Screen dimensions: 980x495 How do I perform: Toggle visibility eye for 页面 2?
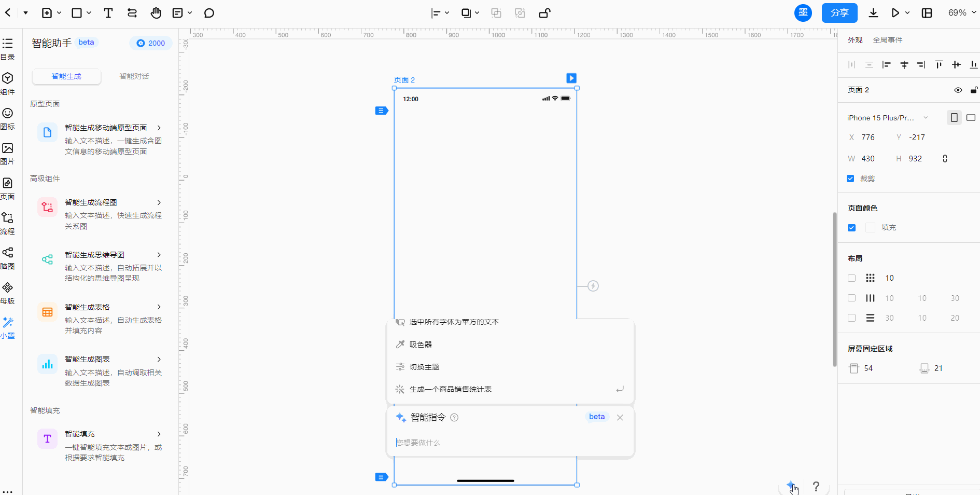point(958,90)
